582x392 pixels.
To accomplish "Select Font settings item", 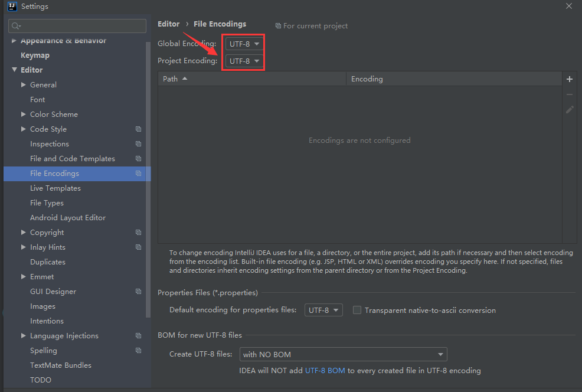I will pyautogui.click(x=38, y=100).
